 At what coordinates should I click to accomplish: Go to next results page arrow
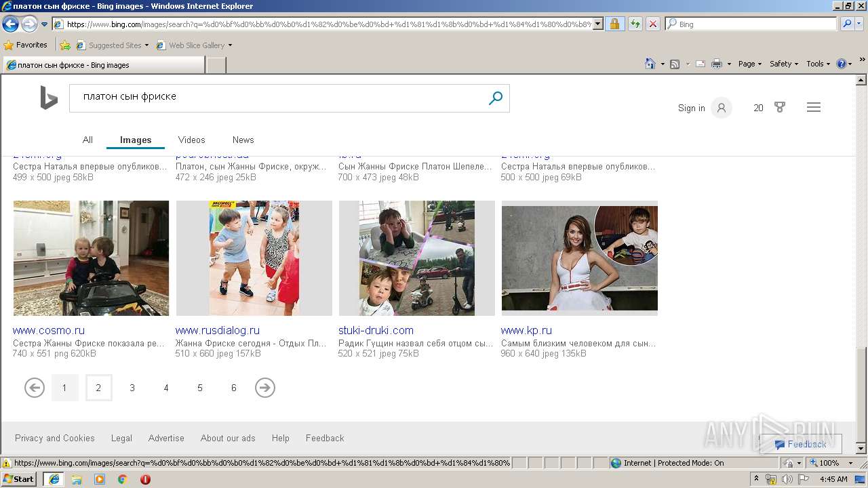click(x=265, y=388)
